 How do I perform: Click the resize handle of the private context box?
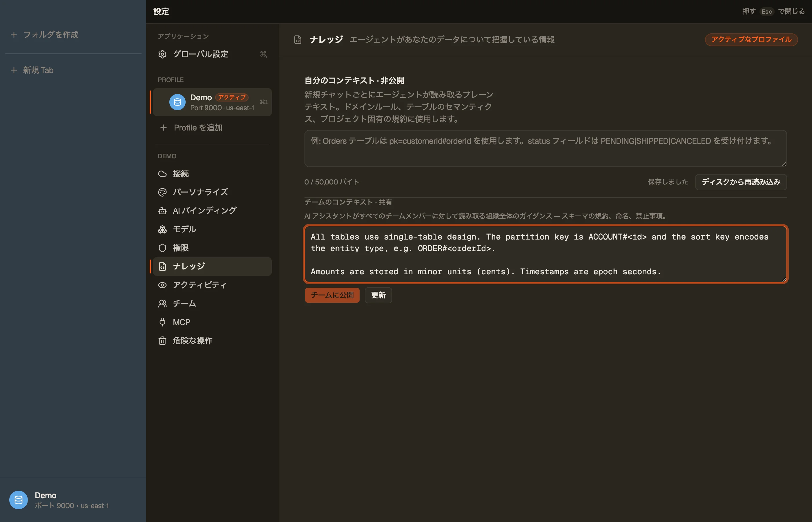[784, 164]
